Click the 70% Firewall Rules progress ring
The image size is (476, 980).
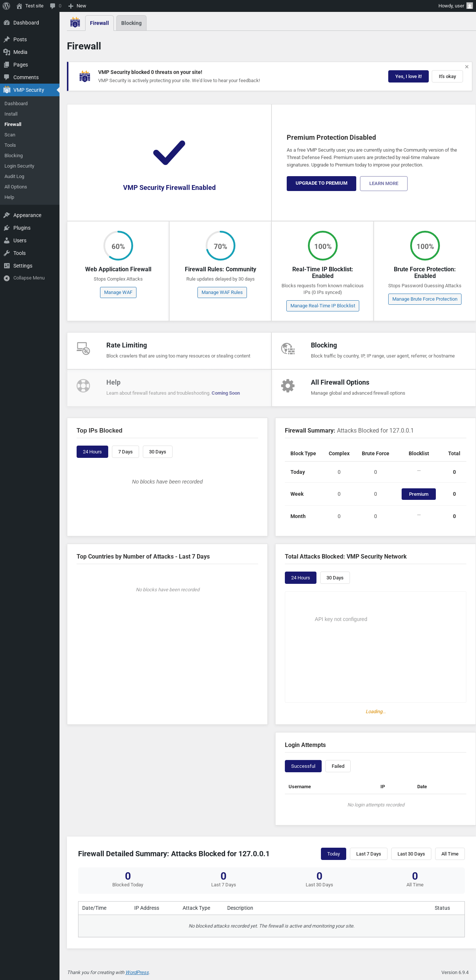(221, 246)
